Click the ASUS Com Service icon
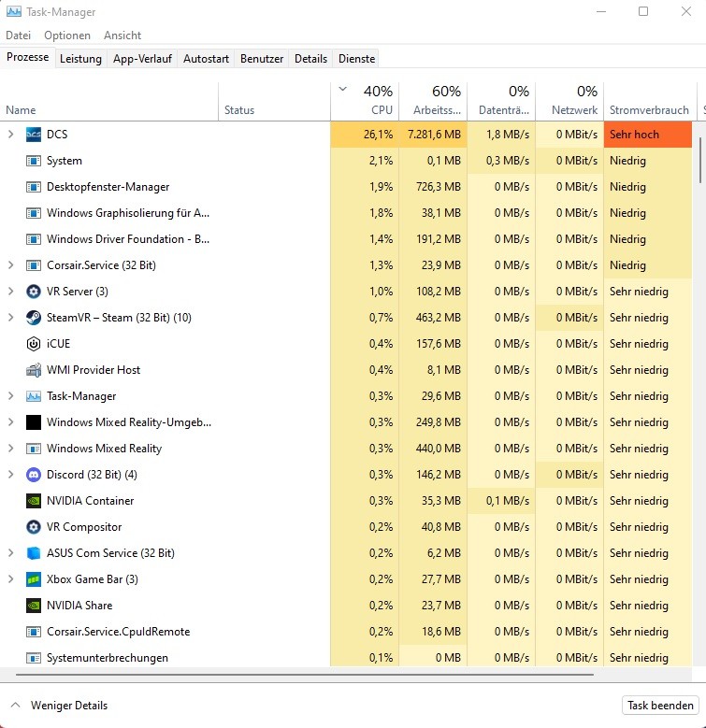This screenshot has width=706, height=728. coord(34,553)
